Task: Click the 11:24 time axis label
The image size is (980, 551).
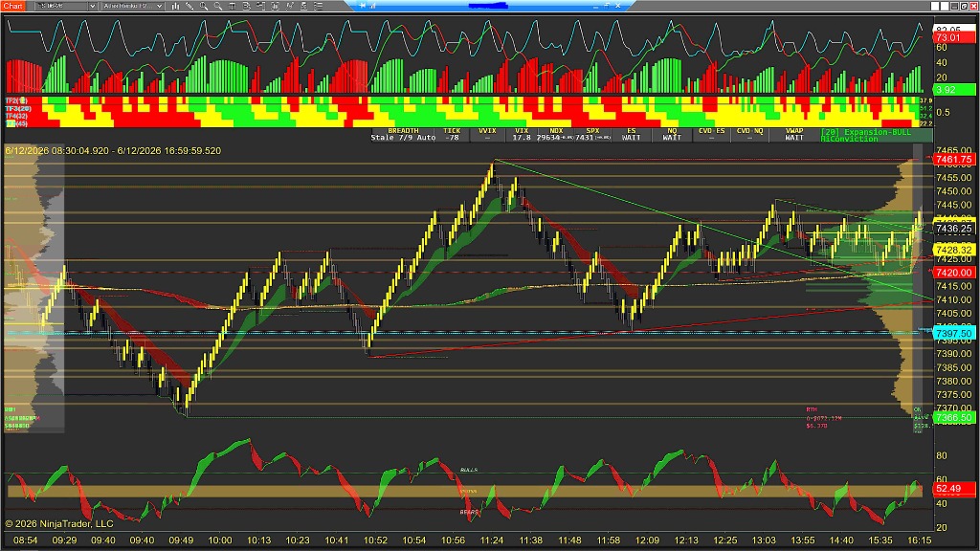Action: pyautogui.click(x=492, y=540)
